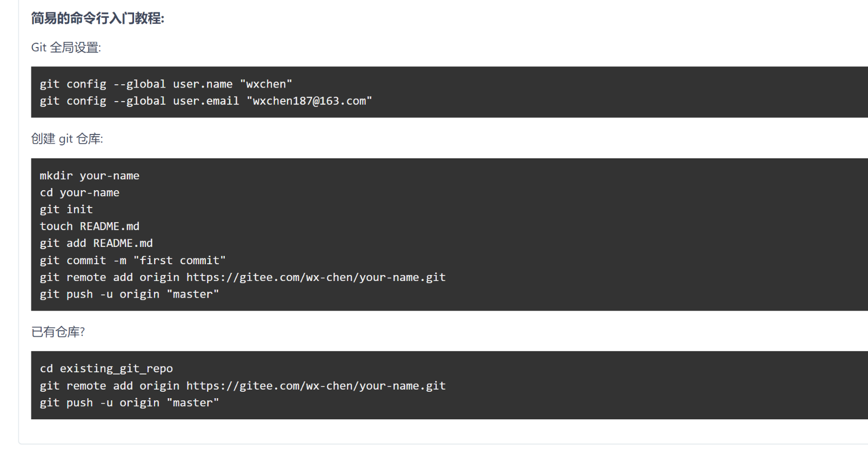
Task: Click the 'git add README.md' line
Action: pos(96,243)
